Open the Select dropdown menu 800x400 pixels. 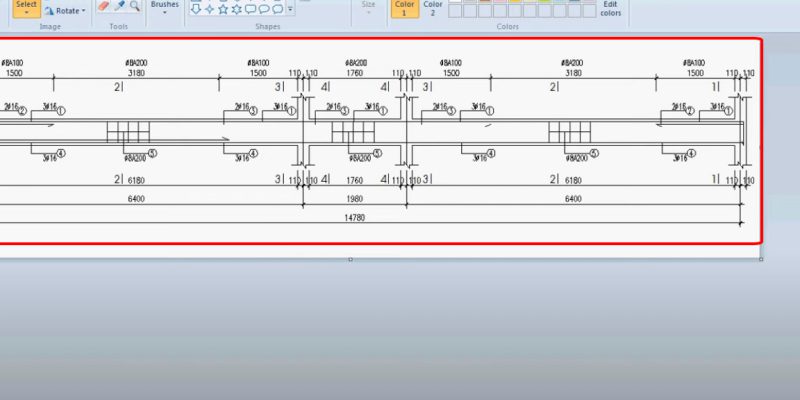27,13
